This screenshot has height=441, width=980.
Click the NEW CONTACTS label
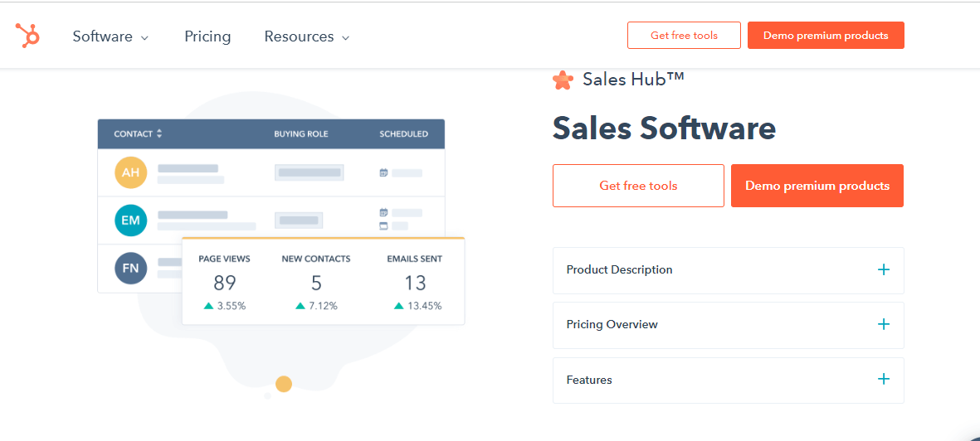point(316,259)
